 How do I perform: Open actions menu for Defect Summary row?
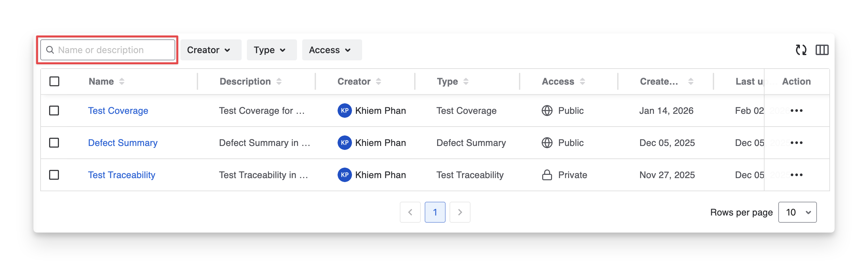(x=796, y=143)
